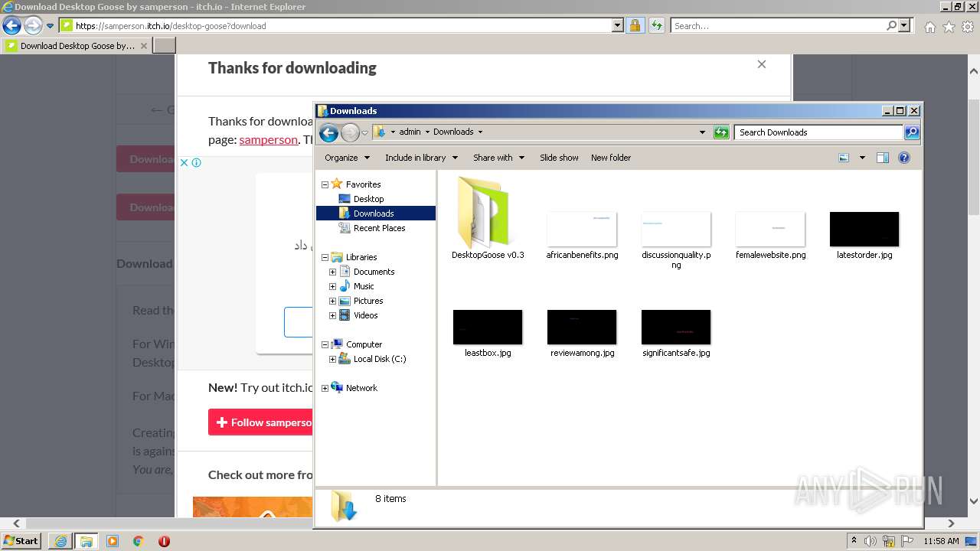Open Explorer help via question mark icon
Viewport: 980px width, 551px height.
point(904,158)
